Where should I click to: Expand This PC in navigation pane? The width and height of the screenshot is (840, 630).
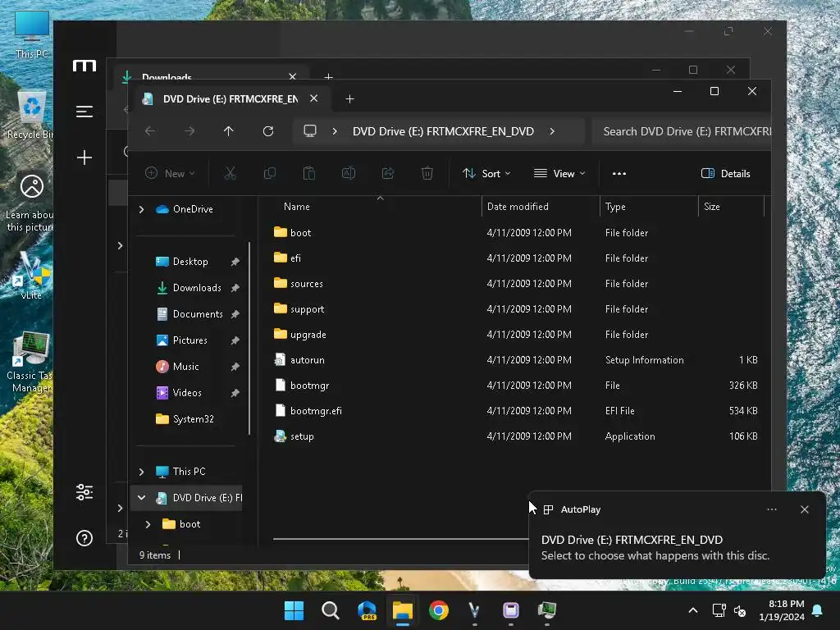pyautogui.click(x=141, y=472)
